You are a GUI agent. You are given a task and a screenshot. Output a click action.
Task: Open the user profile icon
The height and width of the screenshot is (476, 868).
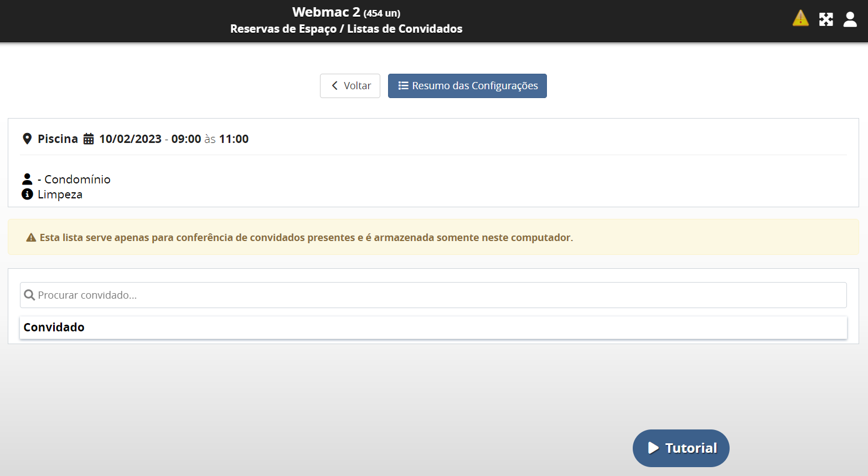click(850, 19)
